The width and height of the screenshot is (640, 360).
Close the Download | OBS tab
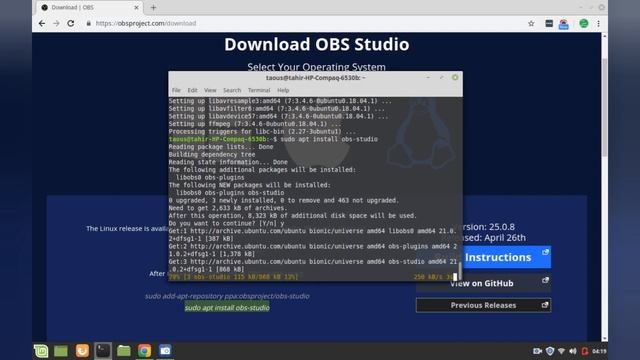coord(136,7)
